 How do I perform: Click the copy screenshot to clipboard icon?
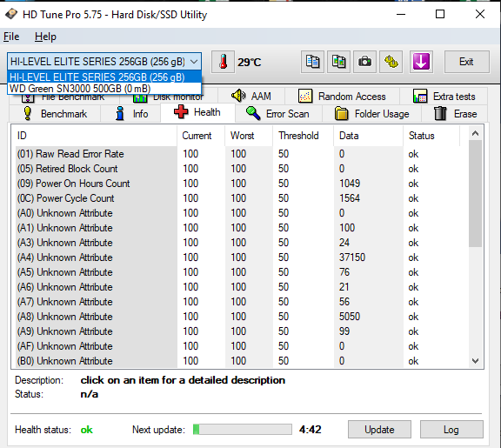(x=338, y=62)
